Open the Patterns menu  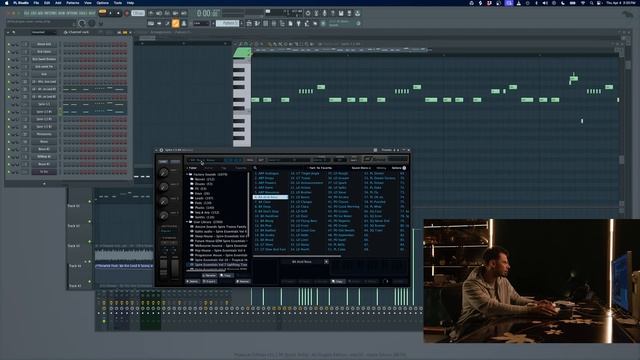73,3
